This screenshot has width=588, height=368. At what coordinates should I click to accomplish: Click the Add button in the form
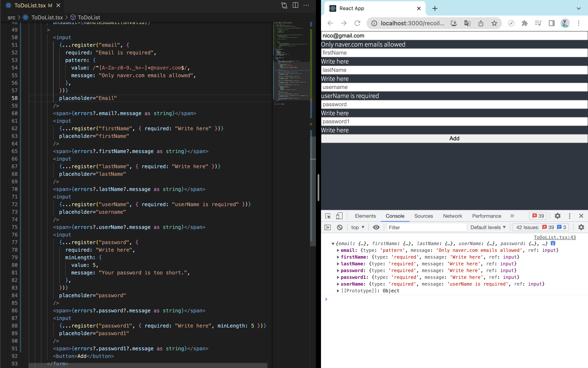tap(454, 138)
